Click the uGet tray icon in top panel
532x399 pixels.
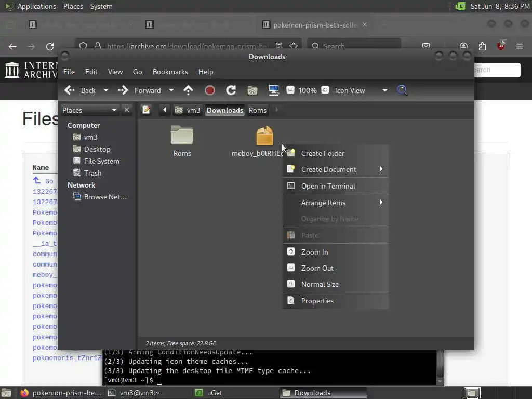tap(460, 6)
